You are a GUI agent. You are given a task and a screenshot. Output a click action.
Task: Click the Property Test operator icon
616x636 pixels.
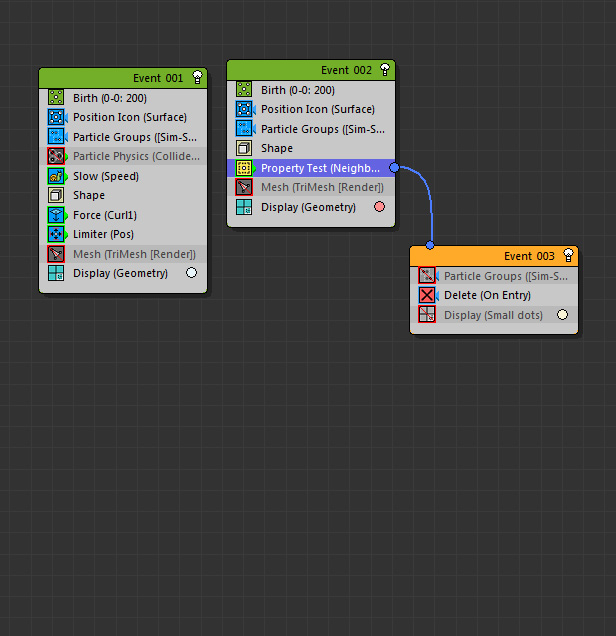pos(244,168)
